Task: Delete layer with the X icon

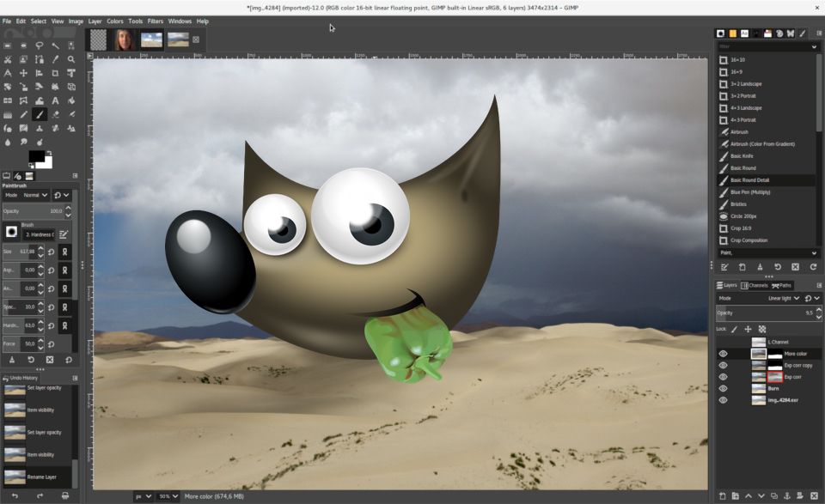Action: pyautogui.click(x=814, y=495)
